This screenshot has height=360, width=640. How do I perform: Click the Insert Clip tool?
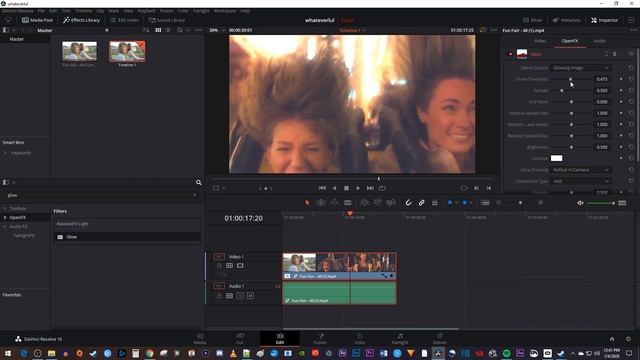pos(364,202)
